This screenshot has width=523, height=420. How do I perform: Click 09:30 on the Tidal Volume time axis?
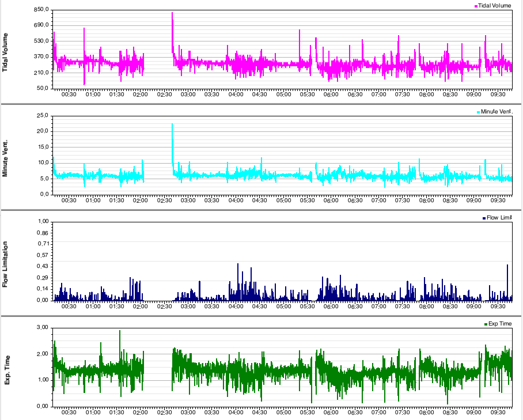498,94
